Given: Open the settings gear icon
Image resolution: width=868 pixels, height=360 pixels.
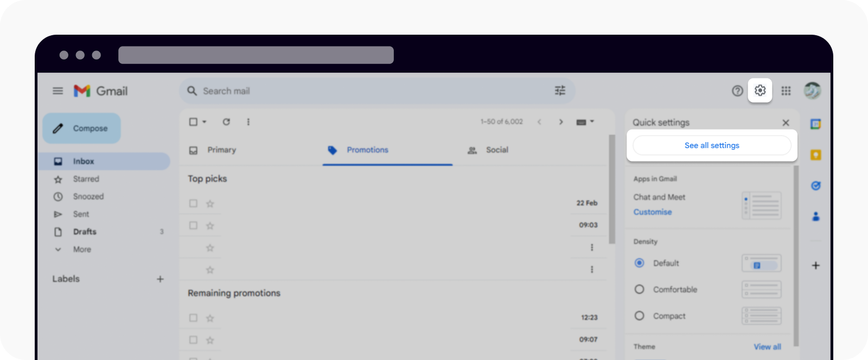Looking at the screenshot, I should [x=760, y=91].
